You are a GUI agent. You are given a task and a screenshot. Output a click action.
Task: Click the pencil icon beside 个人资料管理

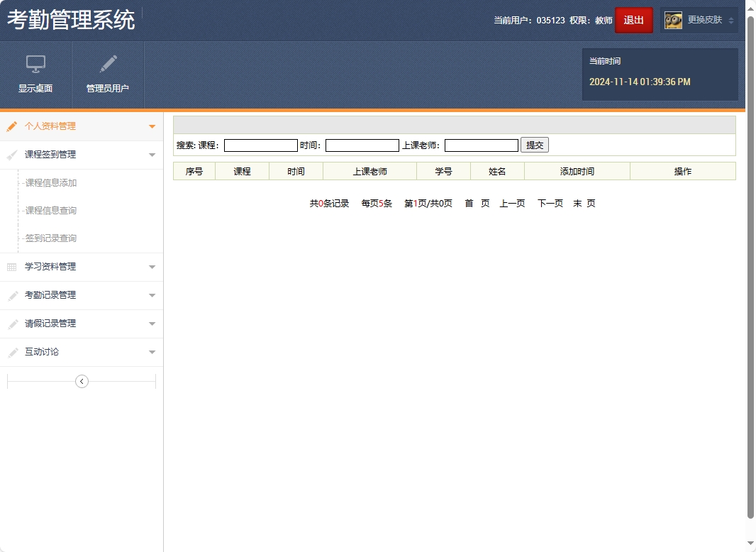click(x=11, y=126)
